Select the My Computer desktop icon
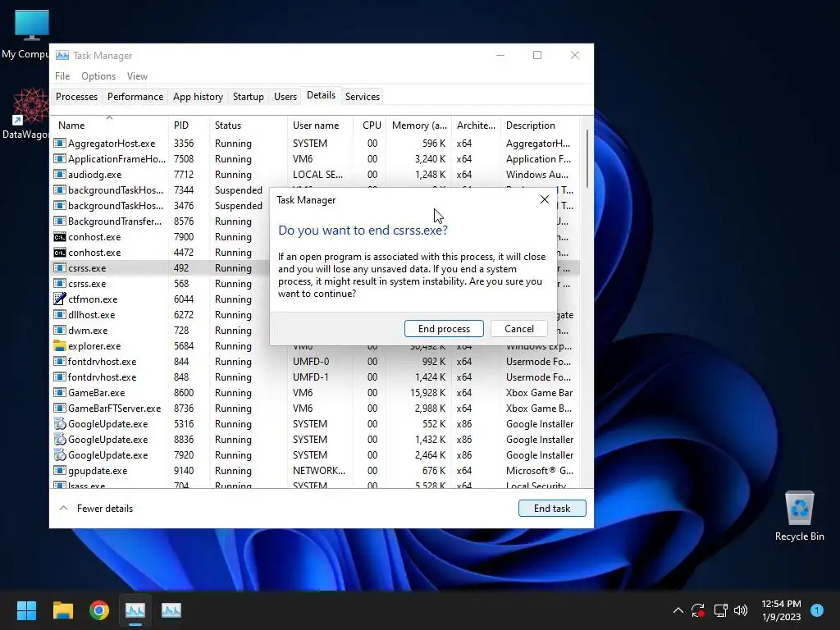The image size is (840, 630). pos(25,33)
